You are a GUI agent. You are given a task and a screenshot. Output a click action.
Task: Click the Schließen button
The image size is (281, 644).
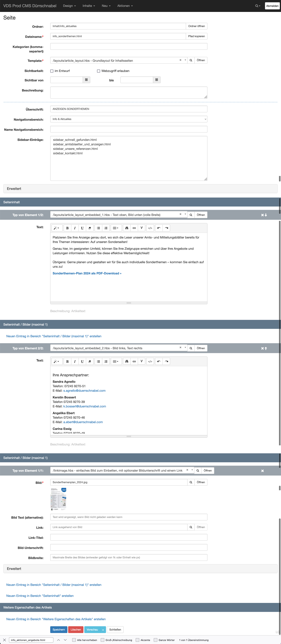coord(115,630)
